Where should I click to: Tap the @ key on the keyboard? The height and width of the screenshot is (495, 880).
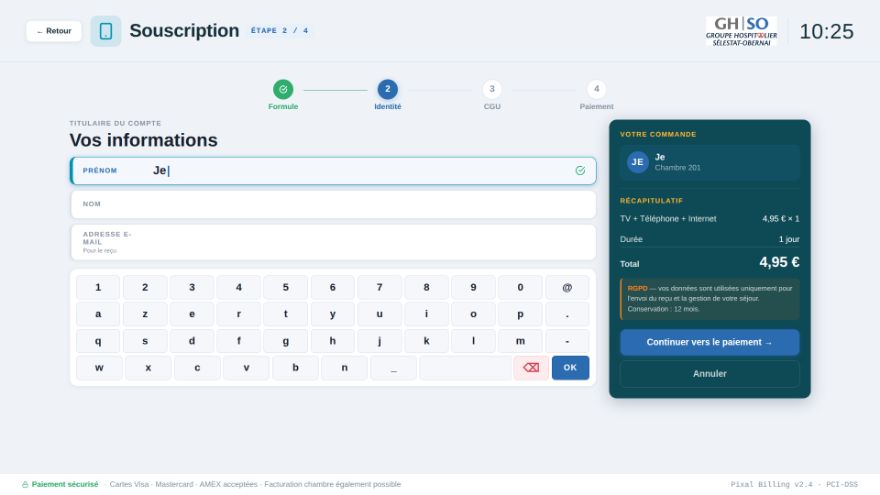(567, 287)
